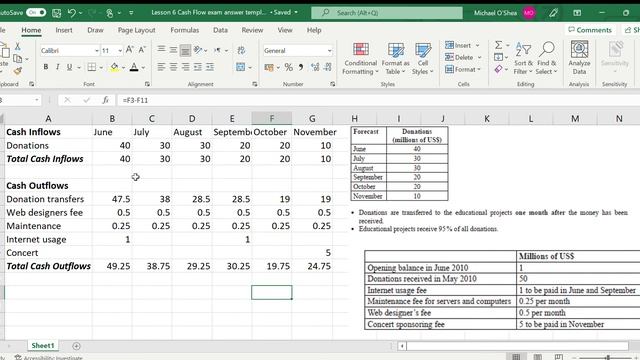
Task: Click the Top Align icon
Action: click(x=161, y=50)
